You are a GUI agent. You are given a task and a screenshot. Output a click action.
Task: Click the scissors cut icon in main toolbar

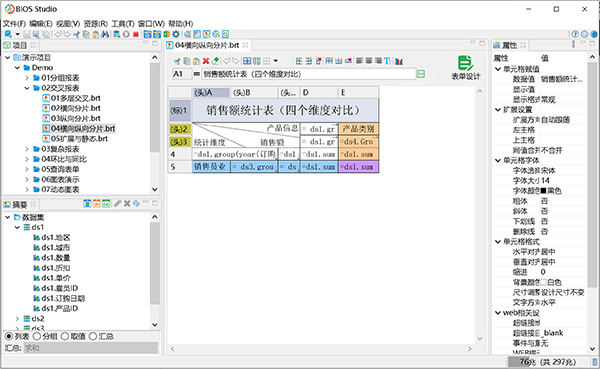77,34
